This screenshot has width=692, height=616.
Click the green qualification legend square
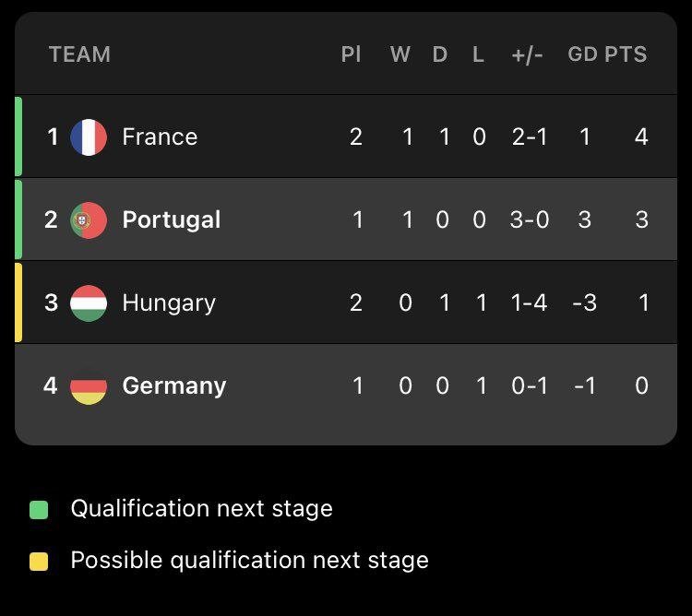click(x=39, y=509)
